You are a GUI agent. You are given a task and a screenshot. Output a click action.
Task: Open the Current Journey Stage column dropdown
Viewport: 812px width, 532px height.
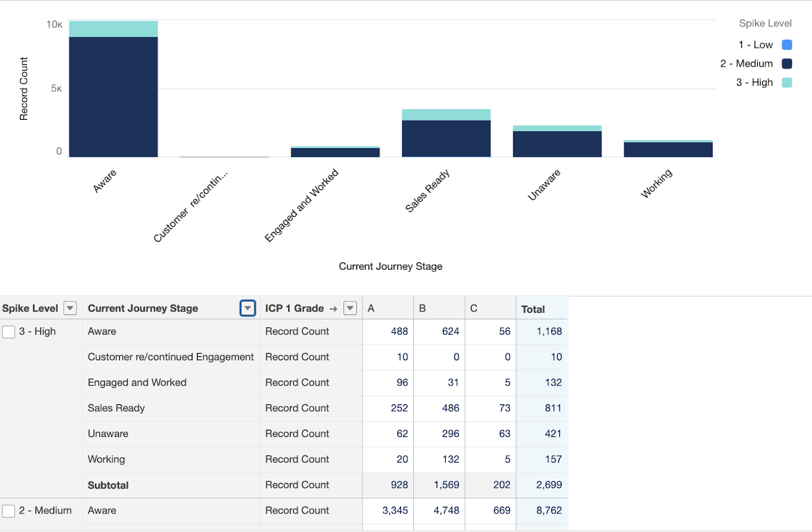coord(248,308)
